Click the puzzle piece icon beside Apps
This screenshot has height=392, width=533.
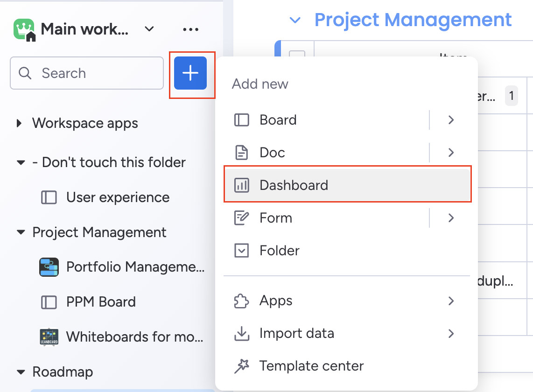coord(241,301)
